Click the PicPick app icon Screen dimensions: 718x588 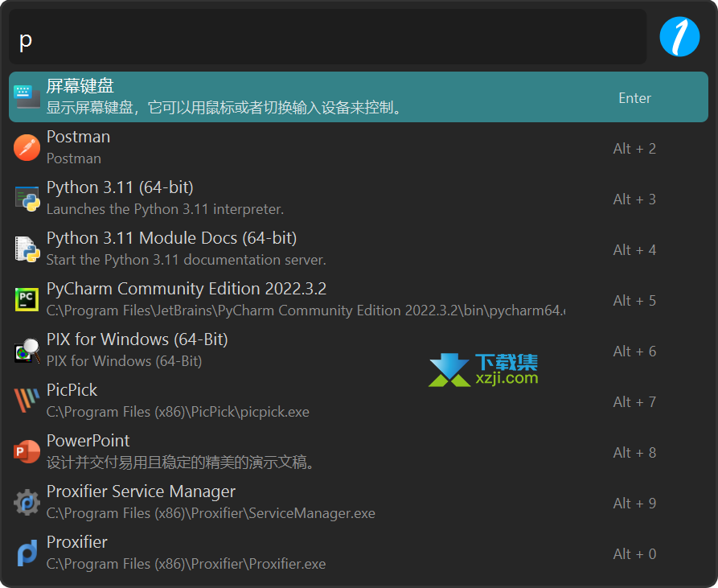[27, 401]
